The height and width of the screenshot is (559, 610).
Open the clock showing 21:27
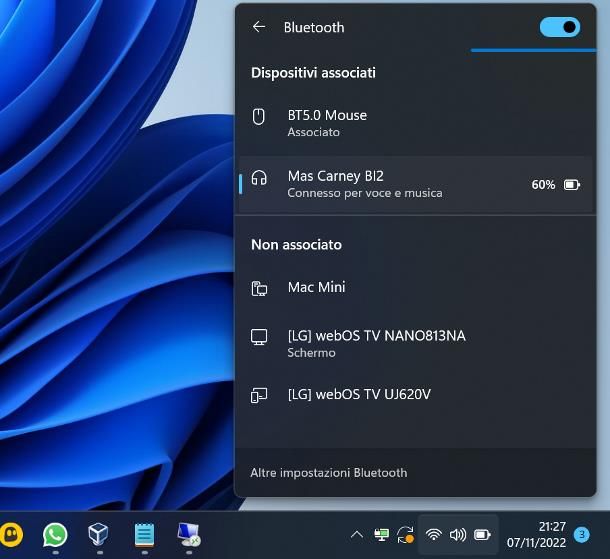pos(536,535)
